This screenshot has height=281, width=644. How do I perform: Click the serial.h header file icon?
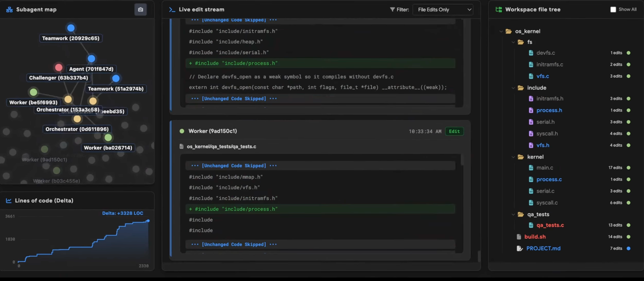(531, 122)
